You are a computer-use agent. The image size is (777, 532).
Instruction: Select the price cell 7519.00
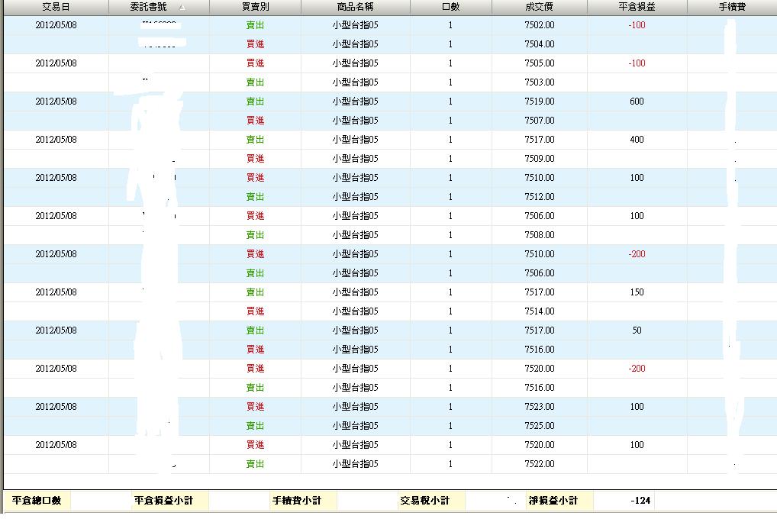[539, 101]
